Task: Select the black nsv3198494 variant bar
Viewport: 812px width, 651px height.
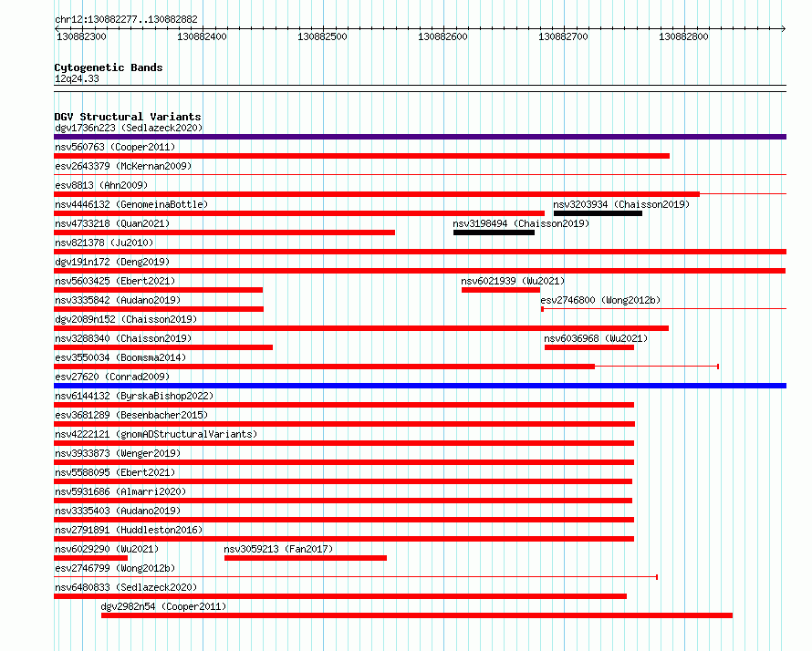Action: (x=494, y=232)
